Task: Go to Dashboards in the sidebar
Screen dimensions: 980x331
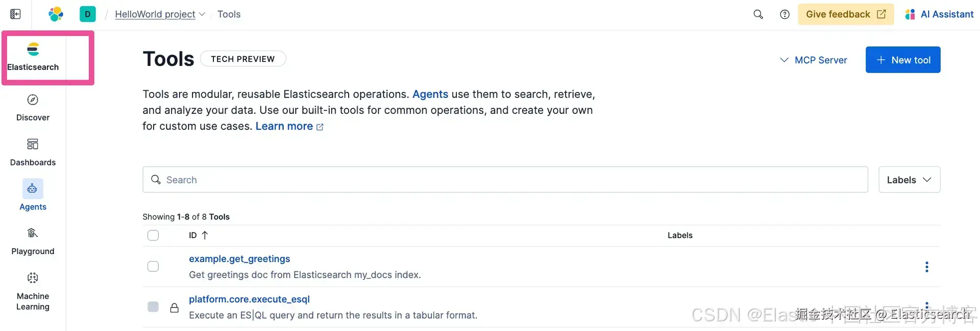Action: click(x=33, y=152)
